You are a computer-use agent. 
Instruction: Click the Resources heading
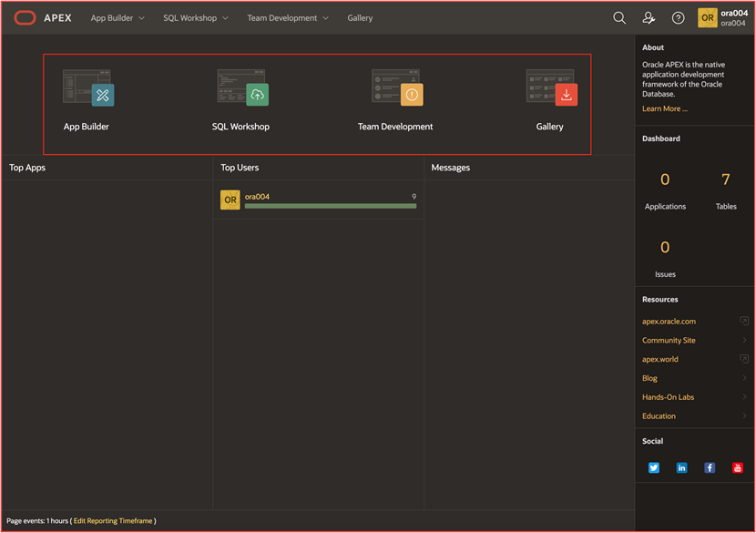[x=660, y=299]
